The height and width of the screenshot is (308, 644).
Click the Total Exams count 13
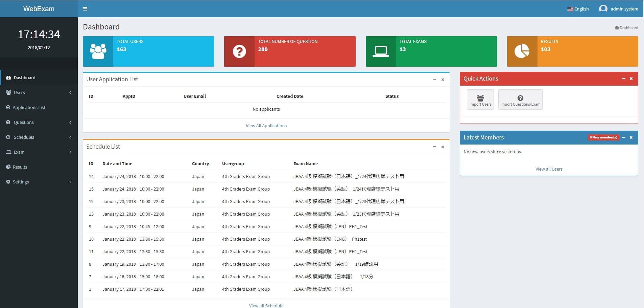coord(402,49)
